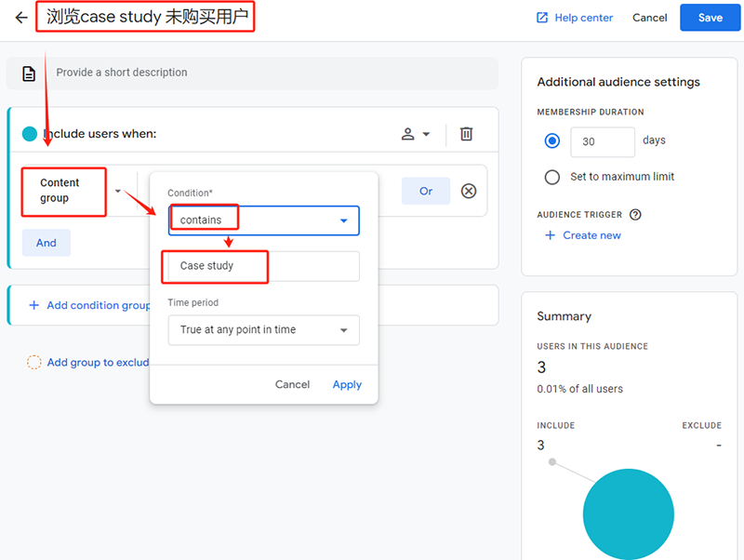Click the description document icon

point(30,73)
